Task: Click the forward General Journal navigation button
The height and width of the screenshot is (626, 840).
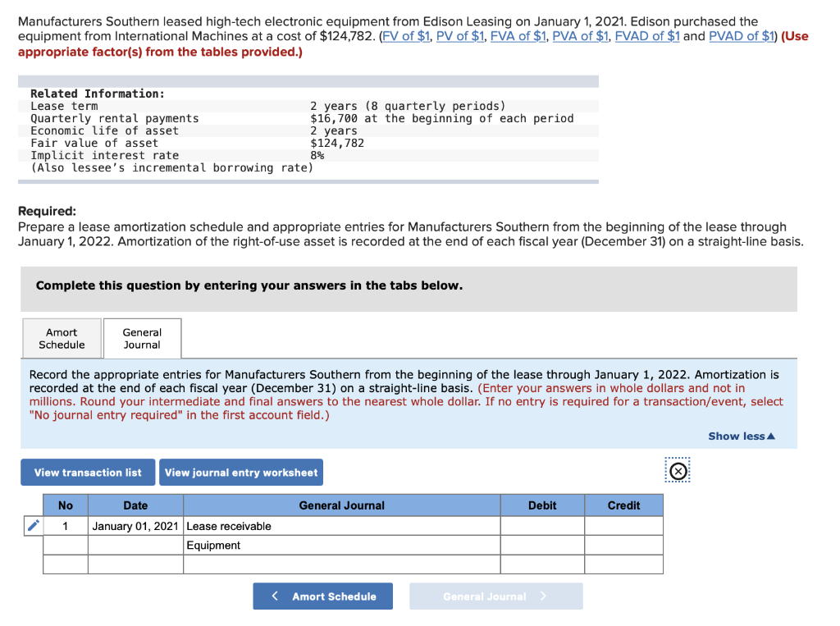Action: (495, 596)
